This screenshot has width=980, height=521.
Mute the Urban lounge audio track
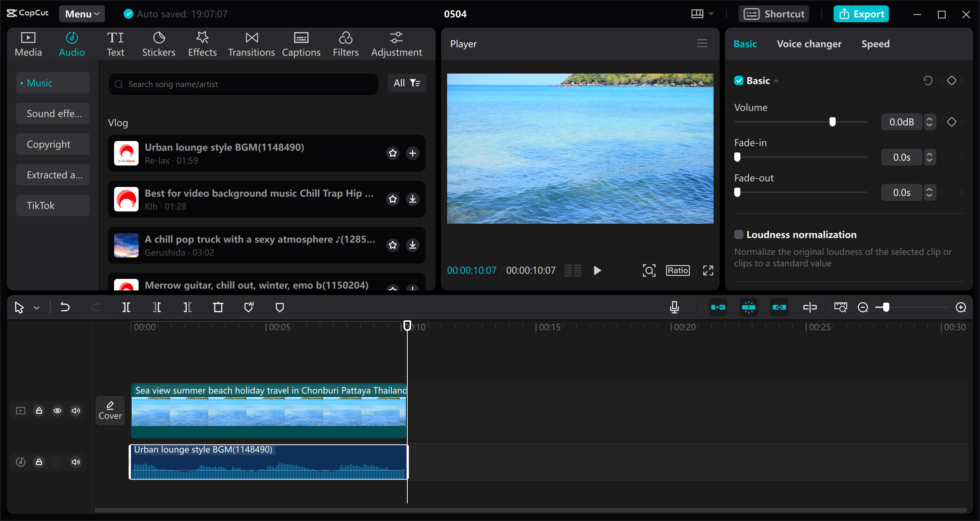point(75,462)
